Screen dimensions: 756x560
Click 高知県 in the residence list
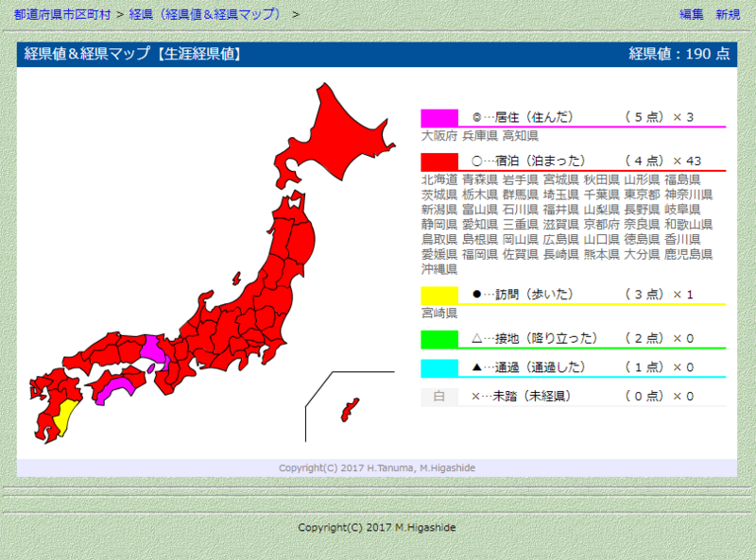(521, 136)
